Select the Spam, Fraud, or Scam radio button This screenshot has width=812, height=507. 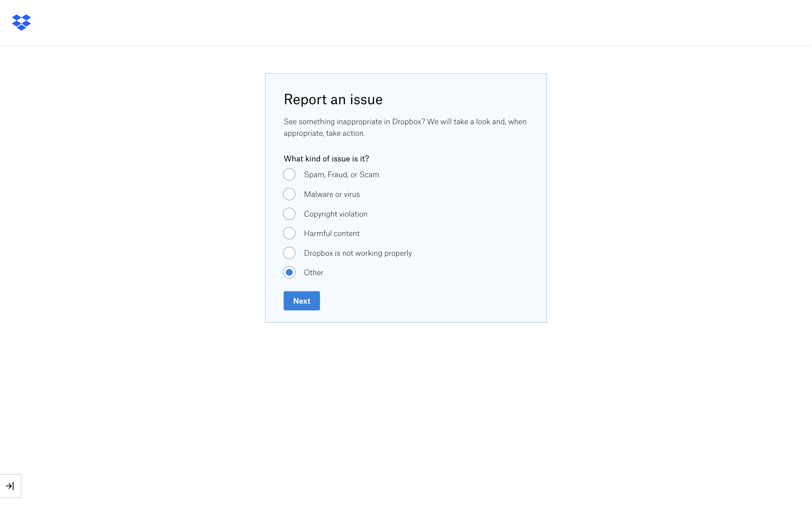point(289,174)
